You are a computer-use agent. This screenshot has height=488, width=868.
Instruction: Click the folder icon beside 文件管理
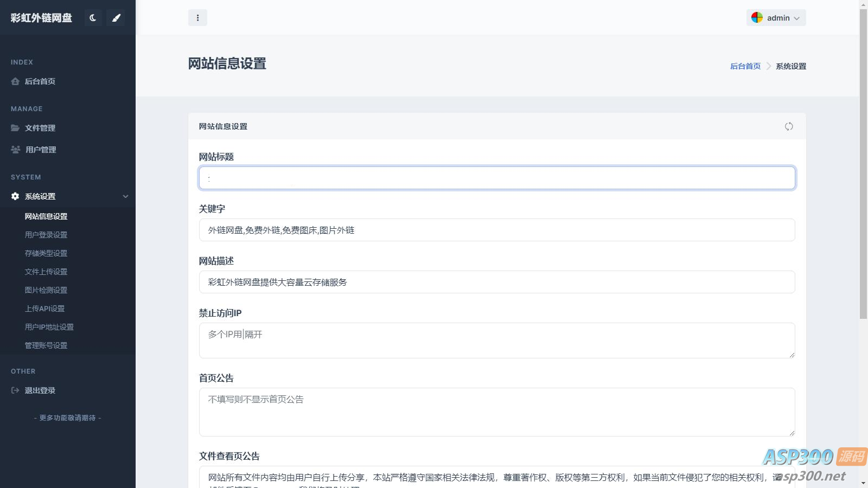[x=15, y=128]
